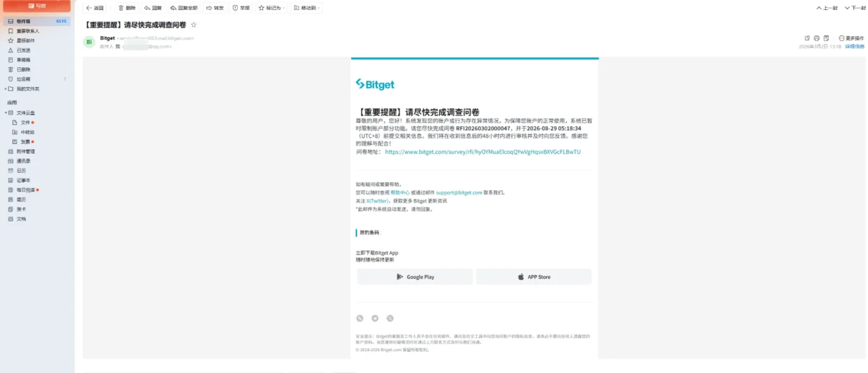
Task: Open the 标记为 dropdown
Action: click(272, 8)
